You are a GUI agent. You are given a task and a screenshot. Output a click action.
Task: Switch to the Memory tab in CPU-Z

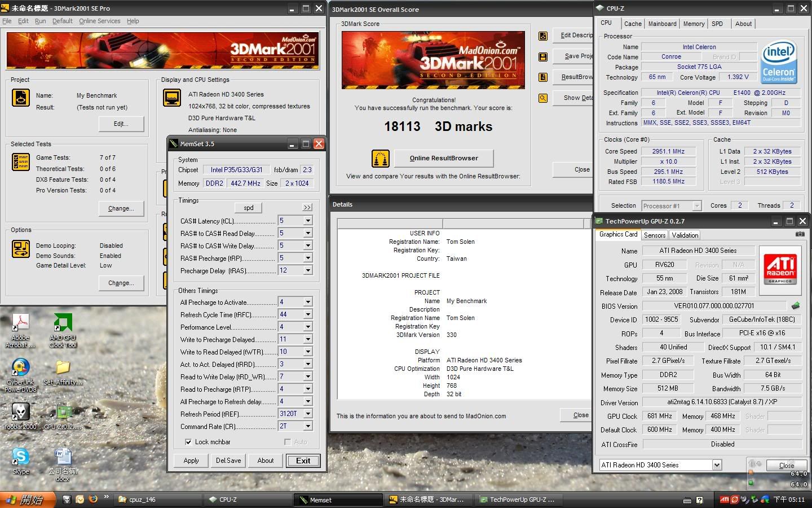pos(694,24)
